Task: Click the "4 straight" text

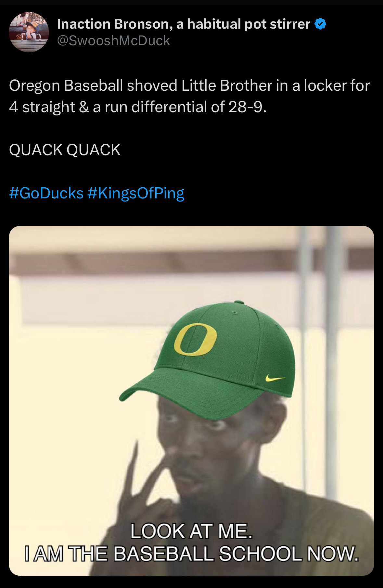Action: point(42,107)
